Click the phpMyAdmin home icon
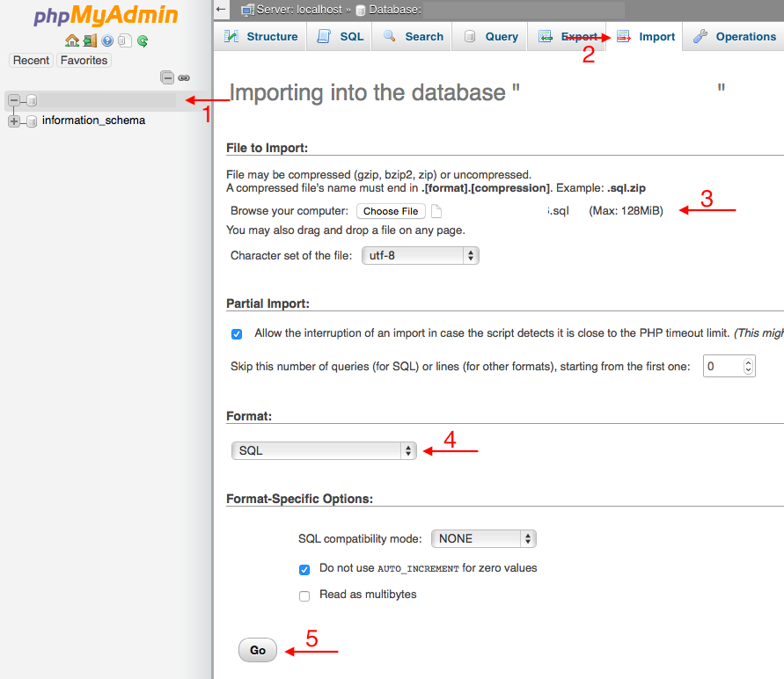Screen dimensions: 784x679 pos(71,40)
